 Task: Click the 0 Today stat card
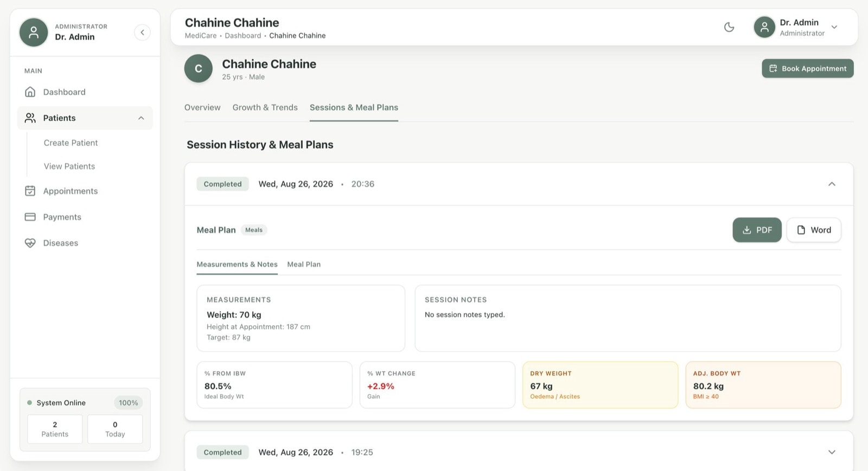[x=115, y=429]
